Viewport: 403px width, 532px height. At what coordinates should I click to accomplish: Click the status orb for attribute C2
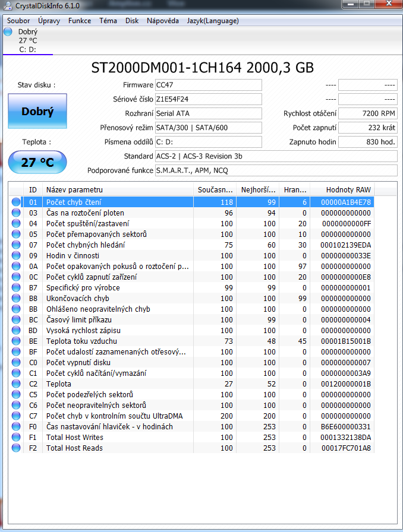click(16, 384)
